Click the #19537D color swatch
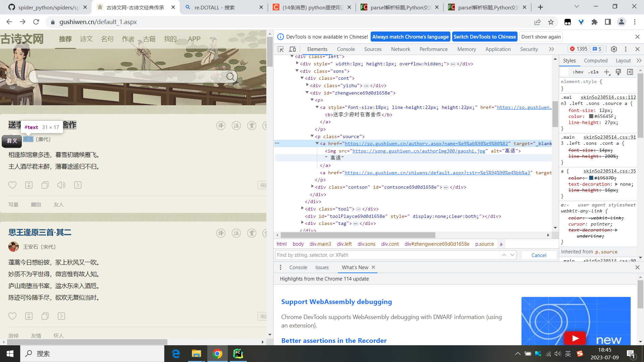The height and width of the screenshot is (362, 644). pos(591,178)
